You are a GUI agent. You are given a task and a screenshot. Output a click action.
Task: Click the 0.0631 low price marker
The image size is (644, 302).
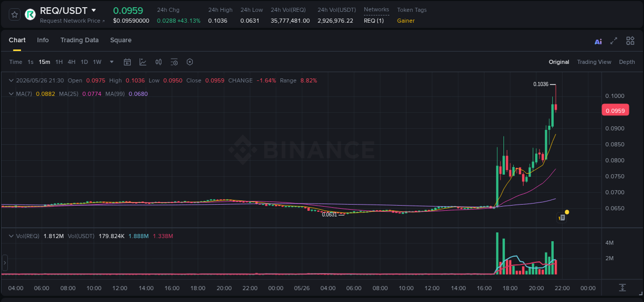tap(329, 214)
